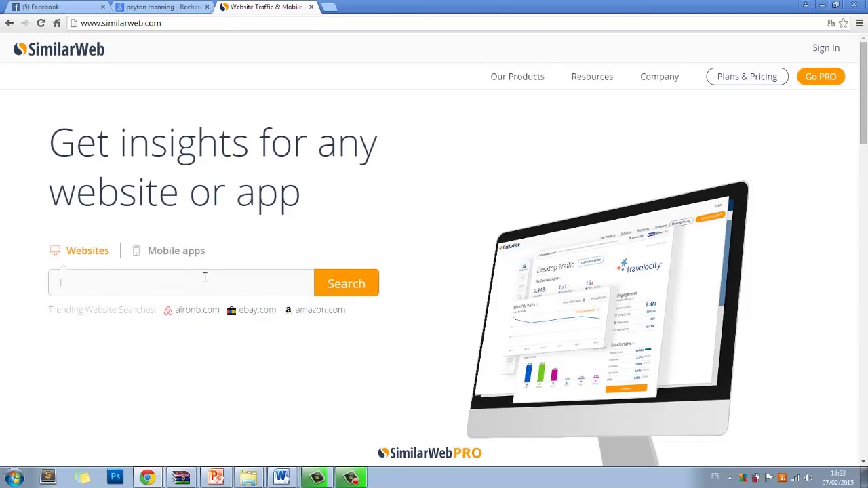This screenshot has width=868, height=488.
Task: Open Photoshop from the taskbar
Action: (x=115, y=477)
